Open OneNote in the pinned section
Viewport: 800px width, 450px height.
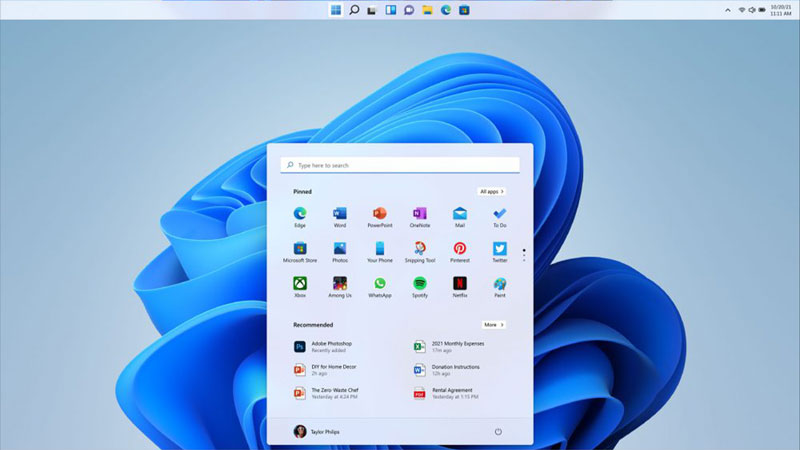click(x=420, y=217)
